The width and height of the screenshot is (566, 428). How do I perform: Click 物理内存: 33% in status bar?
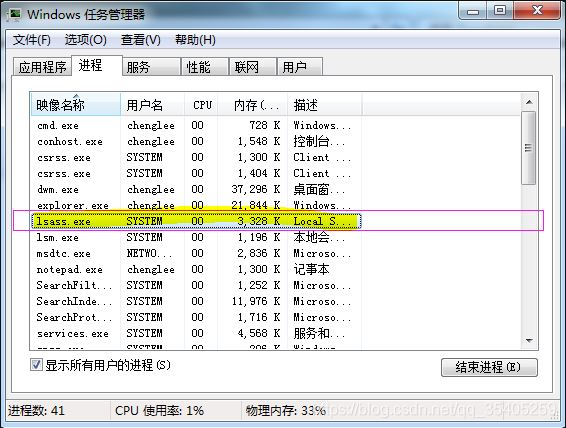[x=286, y=411]
